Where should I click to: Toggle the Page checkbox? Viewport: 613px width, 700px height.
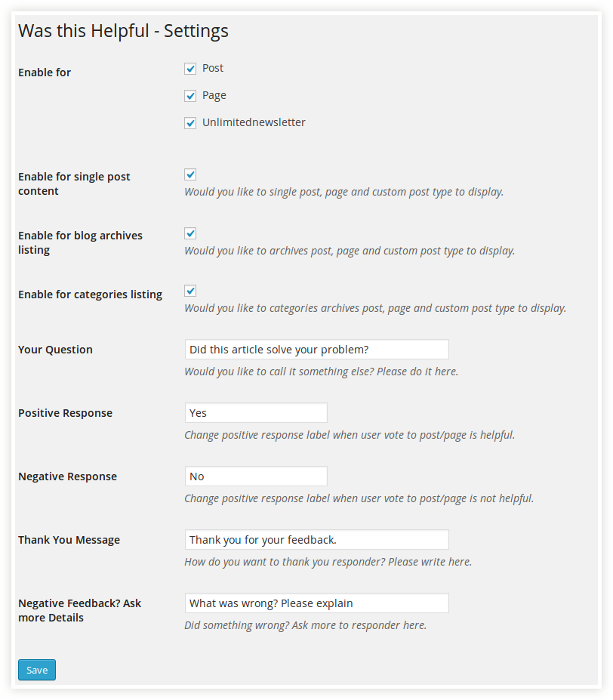(x=190, y=96)
